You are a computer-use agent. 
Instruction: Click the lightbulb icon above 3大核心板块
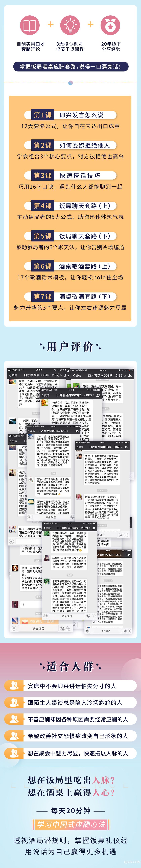(70, 25)
